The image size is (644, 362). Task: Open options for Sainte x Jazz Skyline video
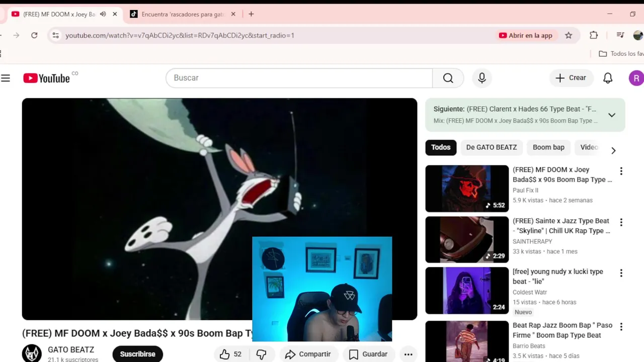coord(621,222)
